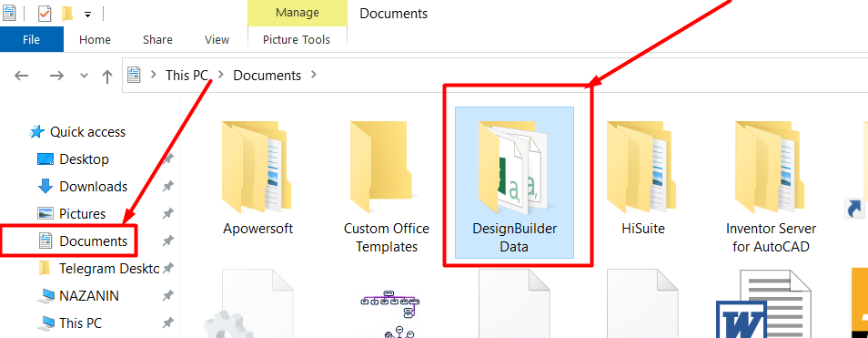Open the View ribbon tab

217,40
